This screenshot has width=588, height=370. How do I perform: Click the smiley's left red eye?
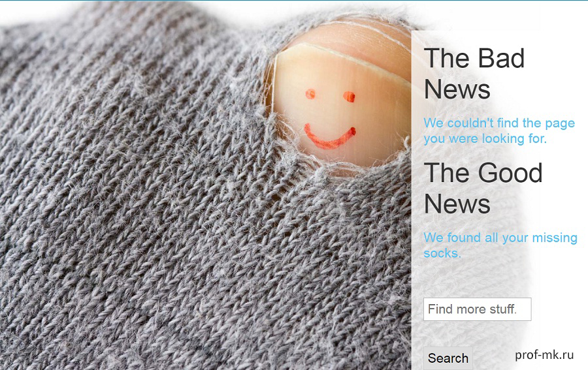pyautogui.click(x=310, y=94)
